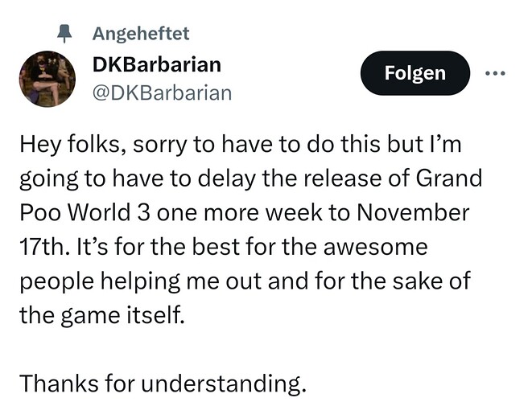The image size is (532, 402).
Task: Click the DKBarbarian profile avatar
Action: [47, 80]
